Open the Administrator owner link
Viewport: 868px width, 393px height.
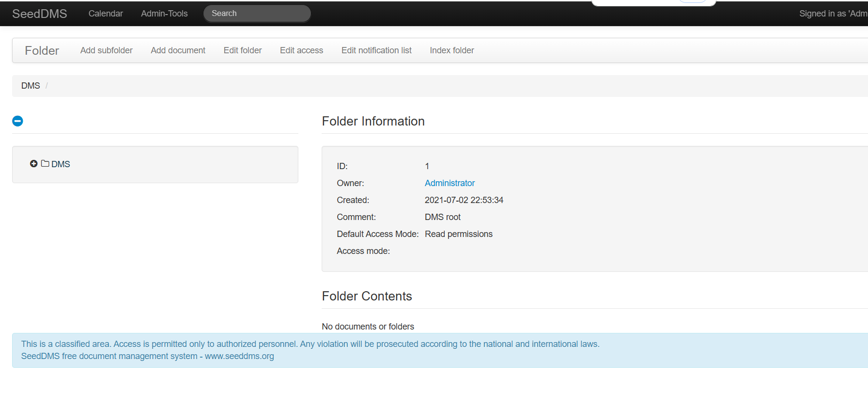pos(449,183)
